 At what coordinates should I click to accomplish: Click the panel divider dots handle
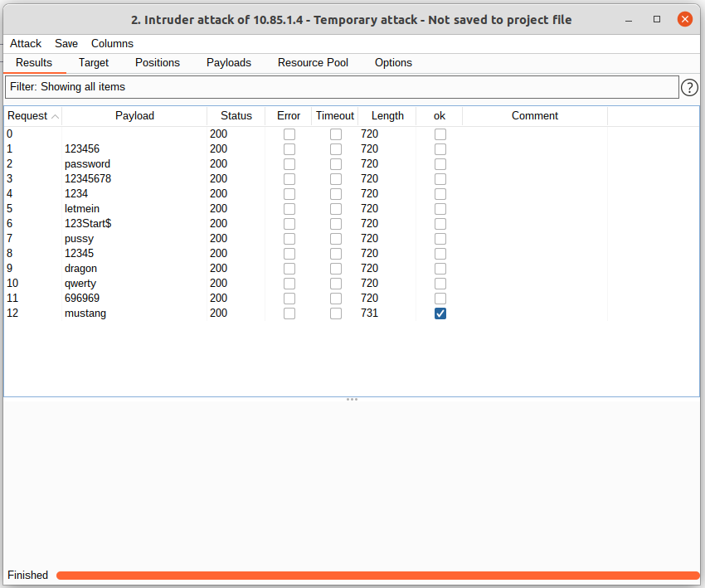click(352, 400)
